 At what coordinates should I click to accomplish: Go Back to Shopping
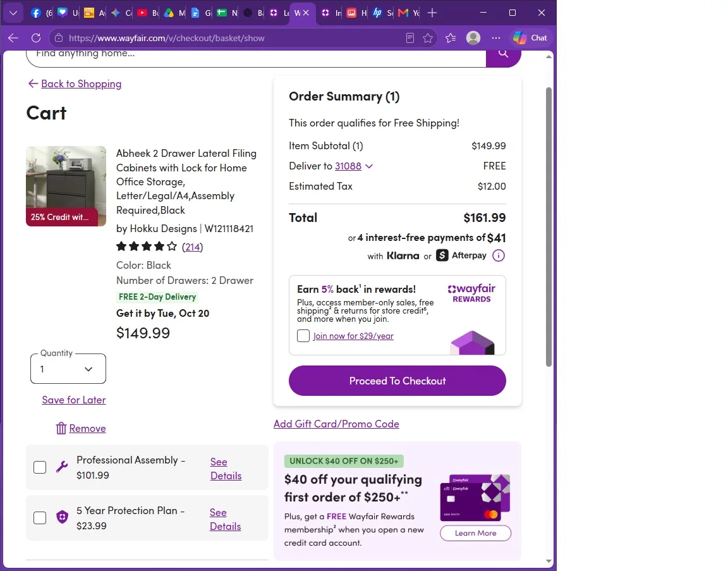pyautogui.click(x=82, y=83)
